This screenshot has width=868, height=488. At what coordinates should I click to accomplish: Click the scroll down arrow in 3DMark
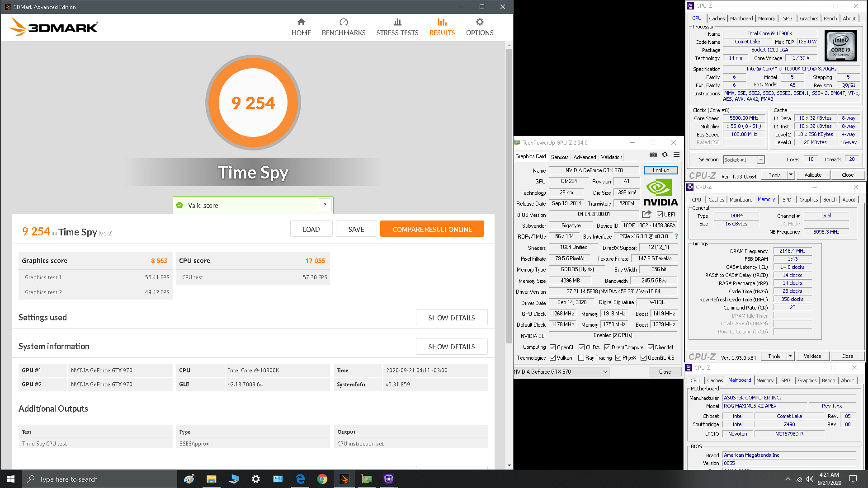click(509, 465)
